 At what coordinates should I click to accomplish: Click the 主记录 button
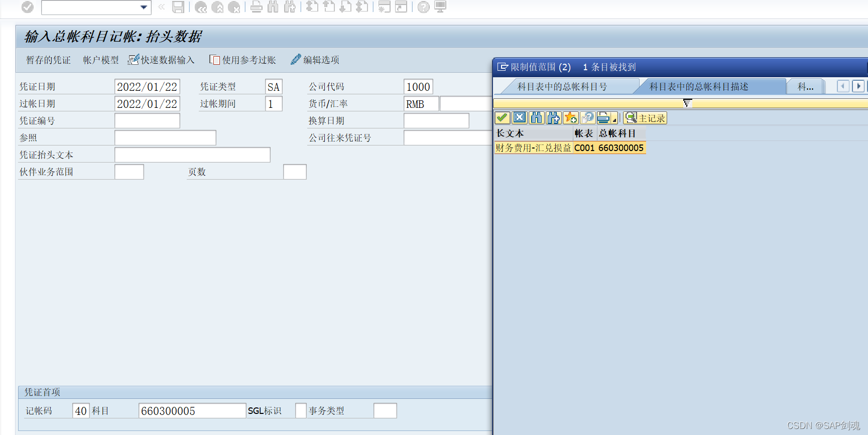645,118
